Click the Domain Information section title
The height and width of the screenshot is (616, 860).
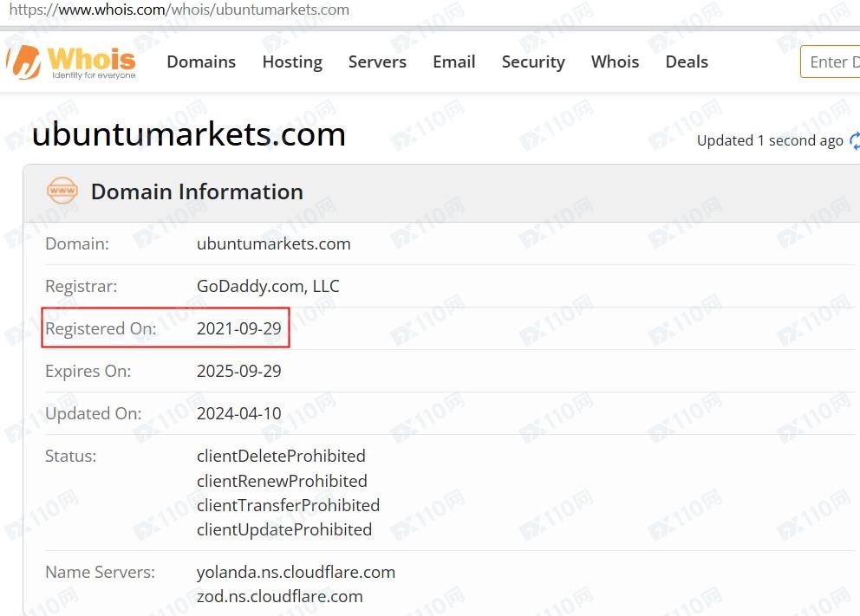197,191
